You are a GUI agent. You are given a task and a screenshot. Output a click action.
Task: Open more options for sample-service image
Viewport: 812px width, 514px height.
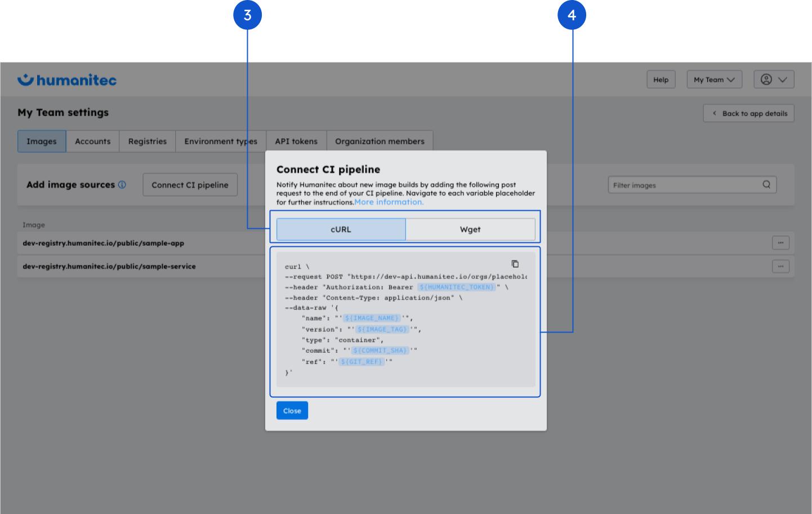tap(780, 266)
